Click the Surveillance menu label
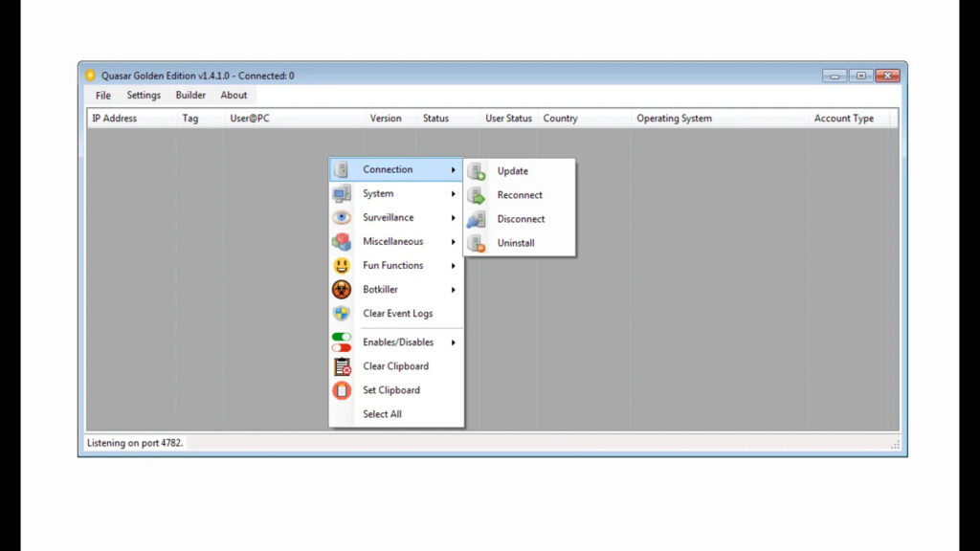This screenshot has width=980, height=551. coord(389,217)
